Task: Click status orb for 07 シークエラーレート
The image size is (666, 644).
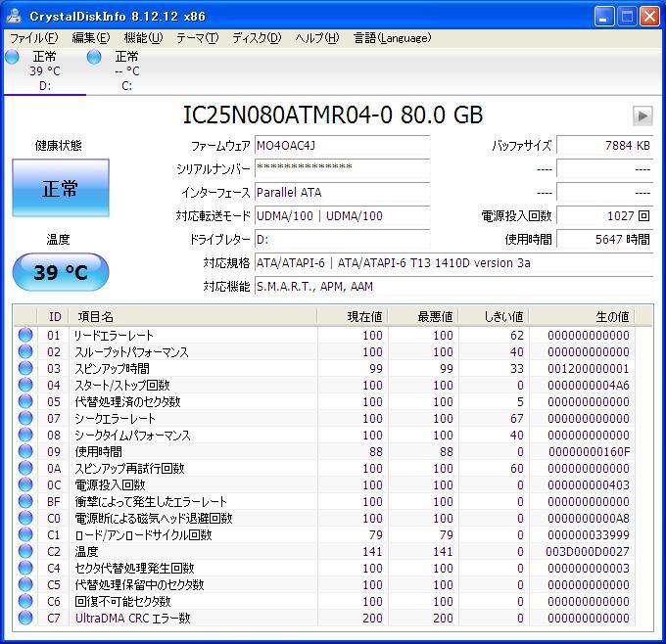Action: coord(25,419)
